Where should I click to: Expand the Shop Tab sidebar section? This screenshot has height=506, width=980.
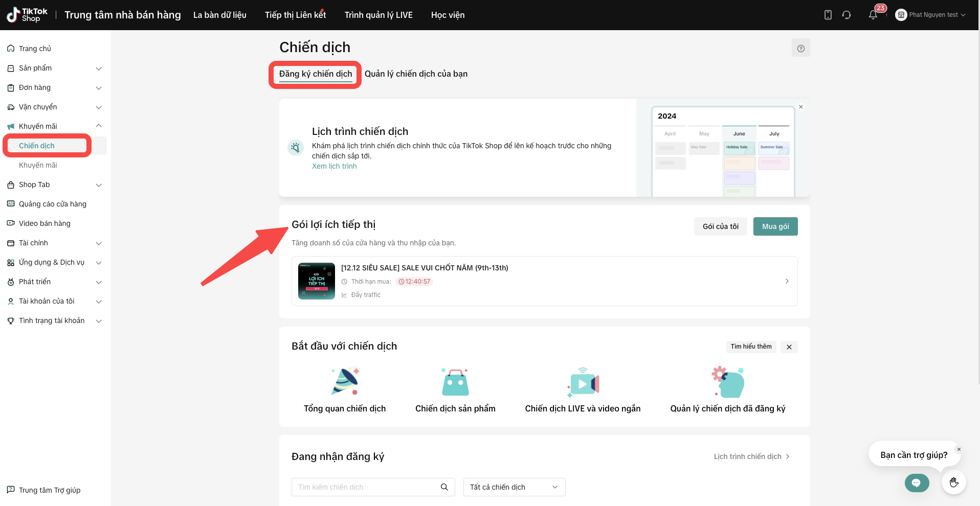tap(99, 185)
